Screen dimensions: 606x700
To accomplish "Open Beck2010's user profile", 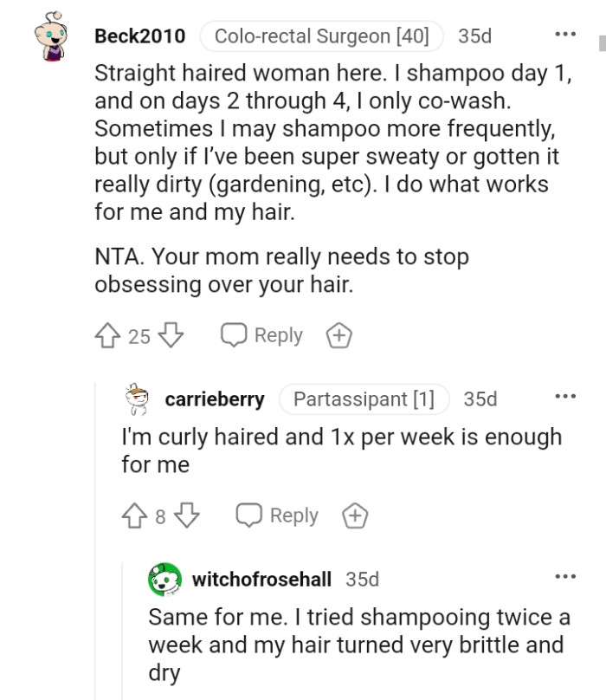I will [140, 36].
